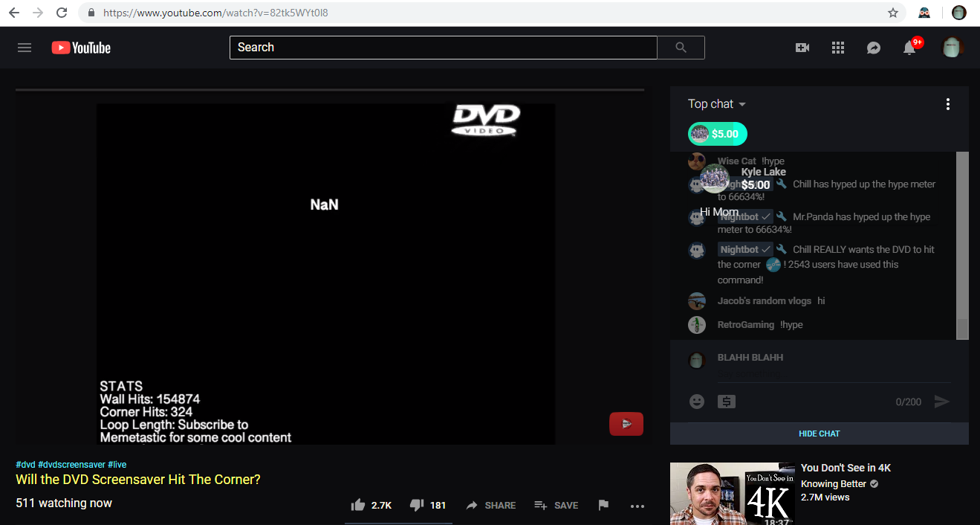Open the notifications bell

pyautogui.click(x=909, y=48)
